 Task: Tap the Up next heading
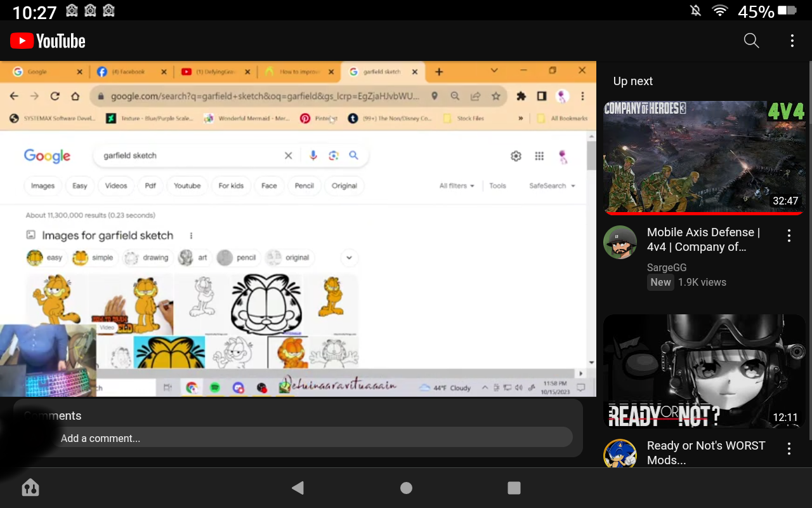coord(633,81)
